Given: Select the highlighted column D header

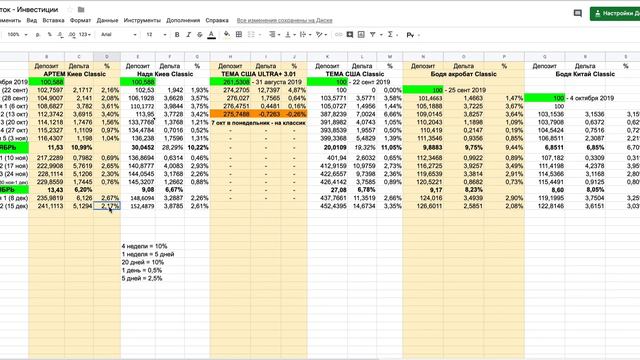Looking at the screenshot, I should [107, 57].
